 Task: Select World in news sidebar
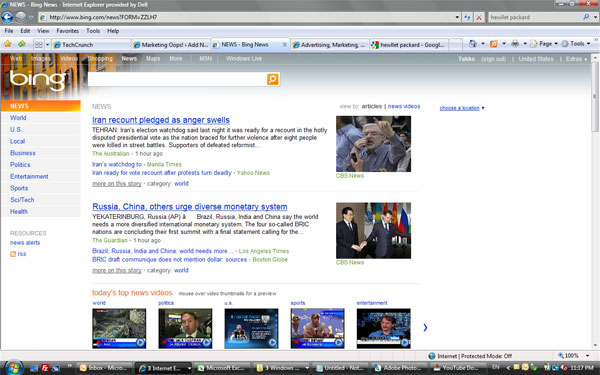[18, 118]
